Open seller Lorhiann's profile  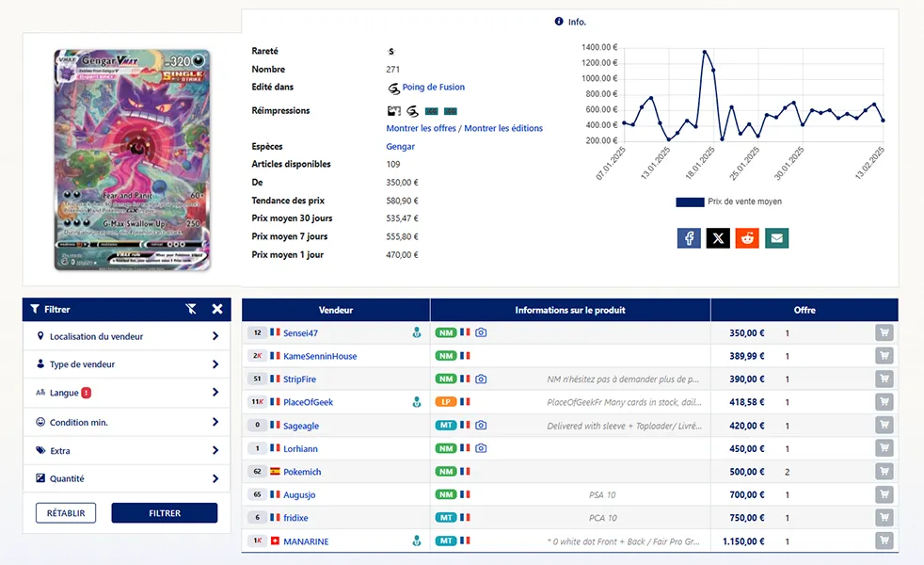(300, 448)
